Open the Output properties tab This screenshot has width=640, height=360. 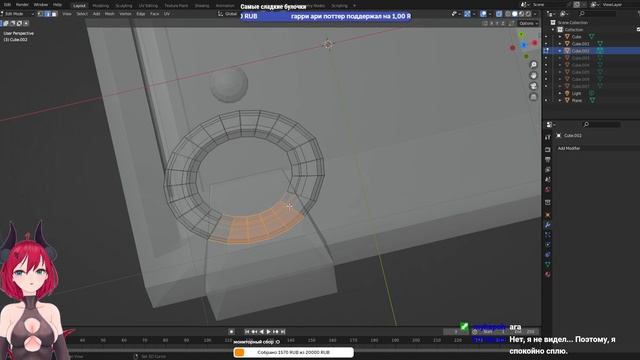(548, 160)
